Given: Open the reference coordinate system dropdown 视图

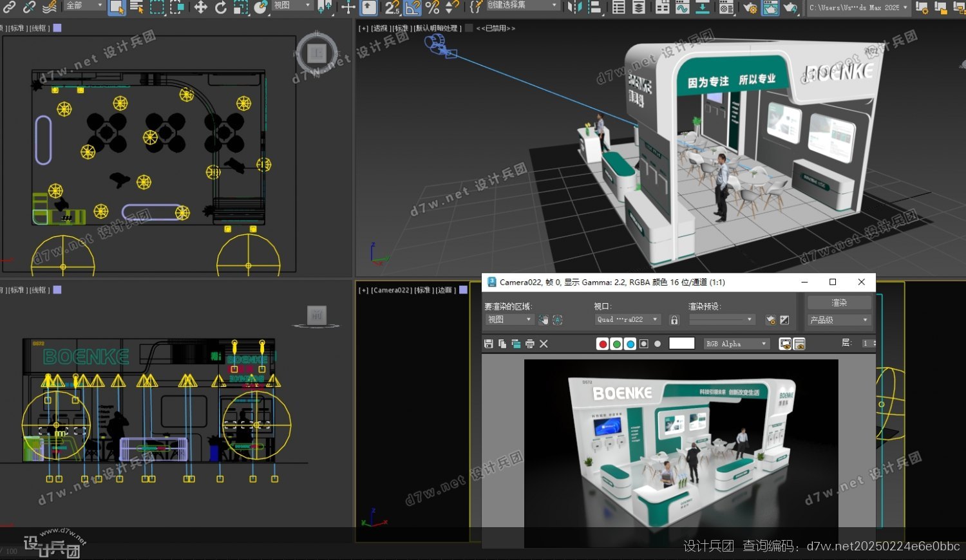Looking at the screenshot, I should tap(292, 6).
